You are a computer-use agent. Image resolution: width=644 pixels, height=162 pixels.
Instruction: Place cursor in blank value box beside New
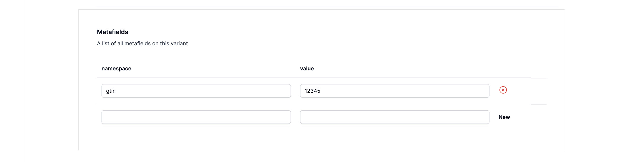tap(394, 117)
